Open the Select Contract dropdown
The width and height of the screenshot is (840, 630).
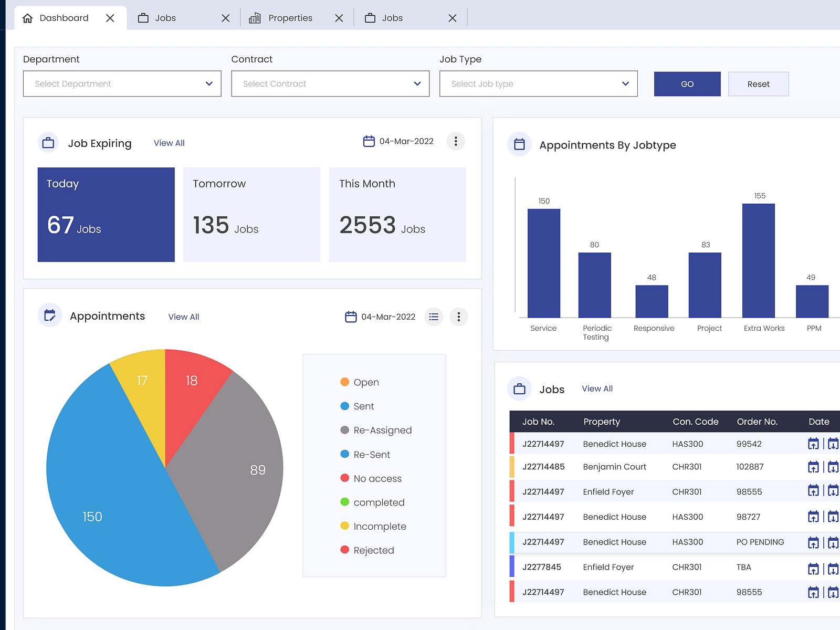pos(330,83)
